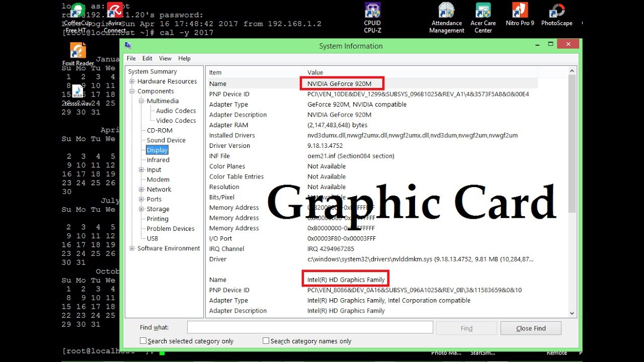This screenshot has width=644, height=362.
Task: Click Driver Version value 9.18.13.4752
Action: click(325, 146)
